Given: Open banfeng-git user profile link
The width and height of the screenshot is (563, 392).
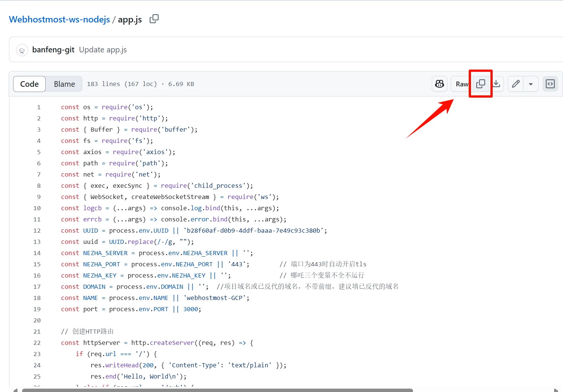Looking at the screenshot, I should [53, 50].
